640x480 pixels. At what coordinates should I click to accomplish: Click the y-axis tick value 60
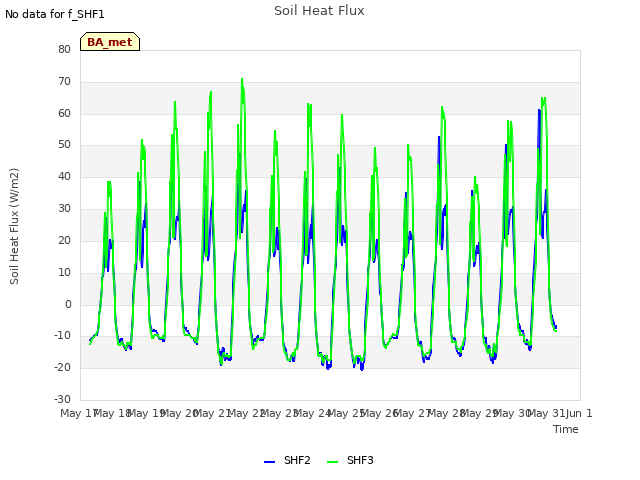coord(64,113)
